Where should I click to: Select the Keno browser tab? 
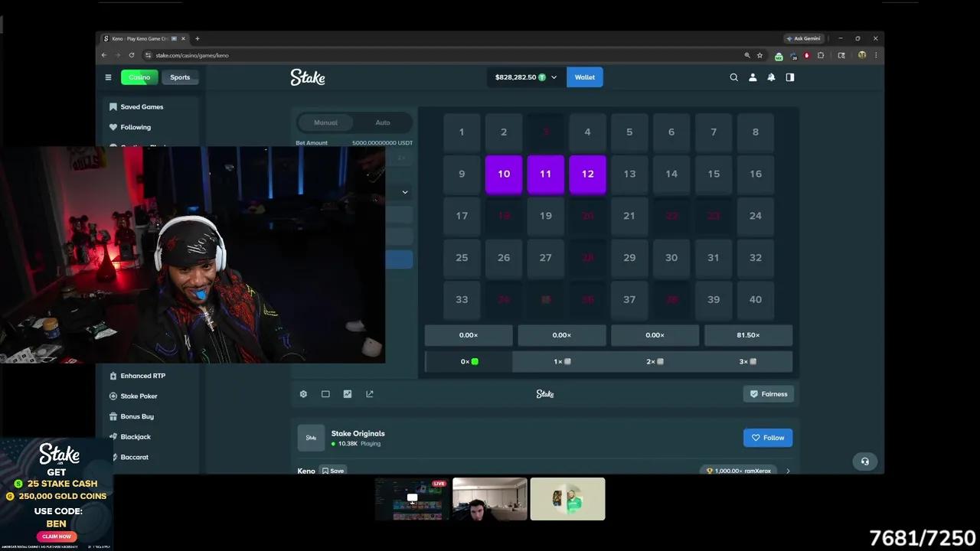[x=145, y=38]
